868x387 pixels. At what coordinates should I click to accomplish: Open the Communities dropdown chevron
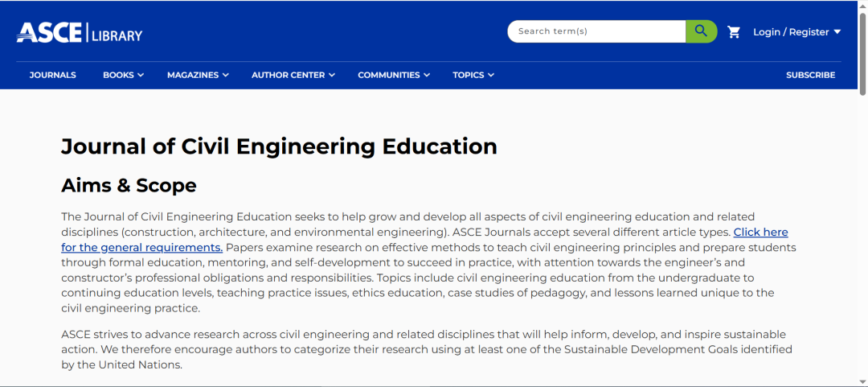[427, 76]
